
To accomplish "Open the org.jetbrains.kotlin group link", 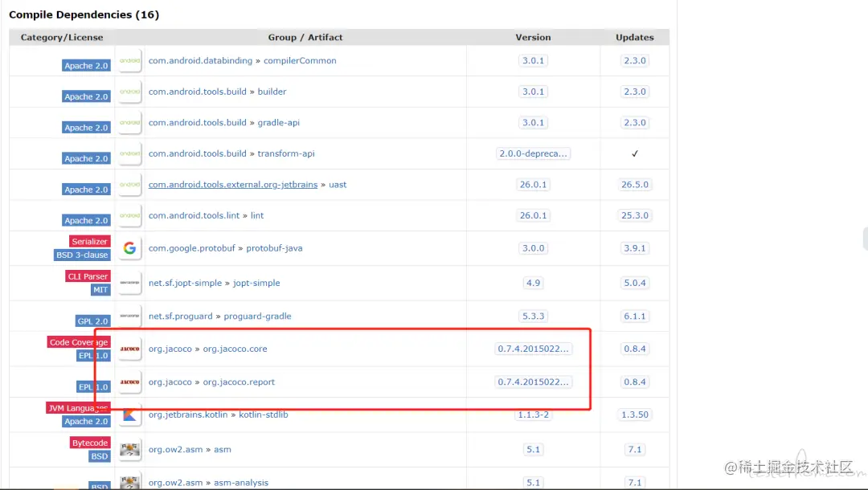I will (187, 414).
